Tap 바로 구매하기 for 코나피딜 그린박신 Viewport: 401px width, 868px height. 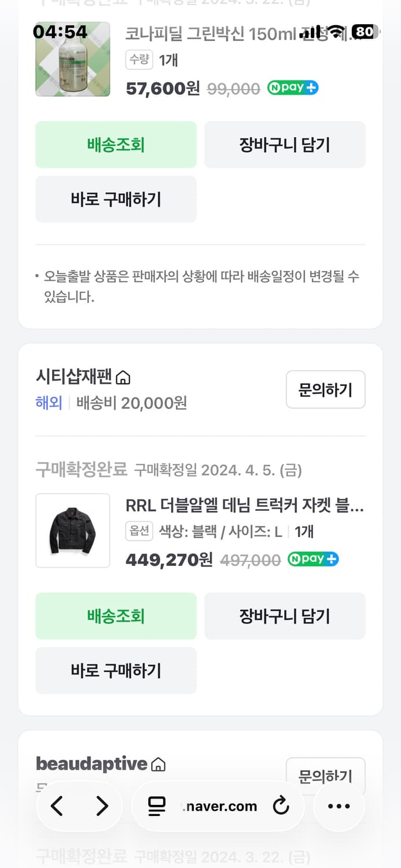click(x=116, y=199)
